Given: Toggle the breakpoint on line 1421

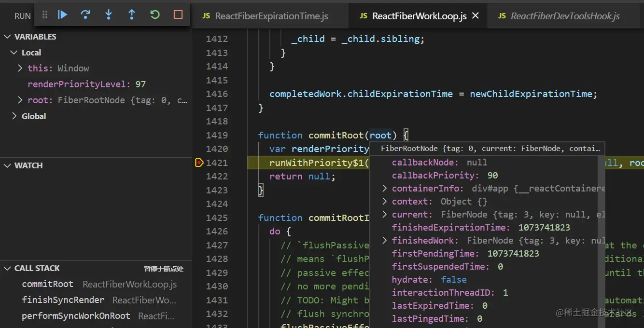Looking at the screenshot, I should click(199, 163).
